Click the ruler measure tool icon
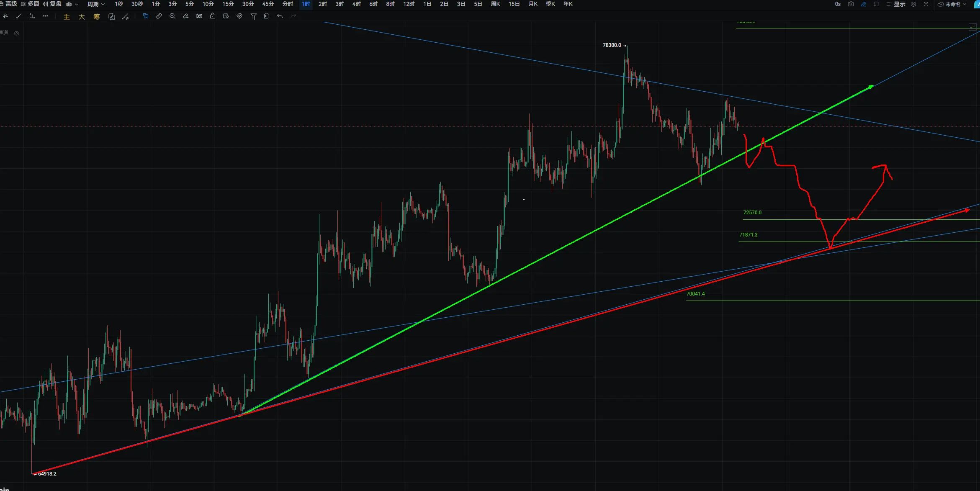 pyautogui.click(x=159, y=16)
